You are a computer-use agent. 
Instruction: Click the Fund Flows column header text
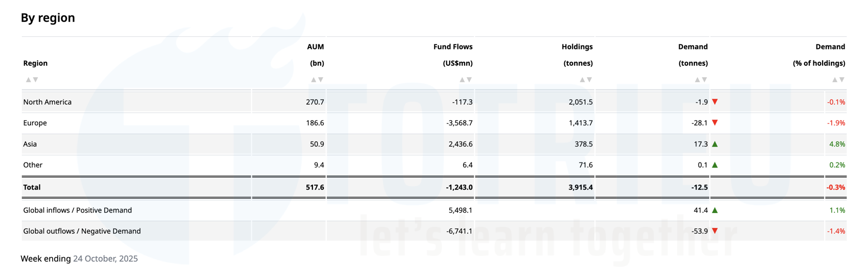pyautogui.click(x=452, y=47)
